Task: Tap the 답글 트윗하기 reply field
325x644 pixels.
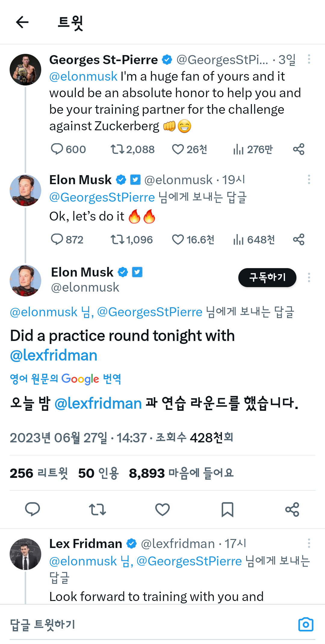Action: click(x=120, y=624)
